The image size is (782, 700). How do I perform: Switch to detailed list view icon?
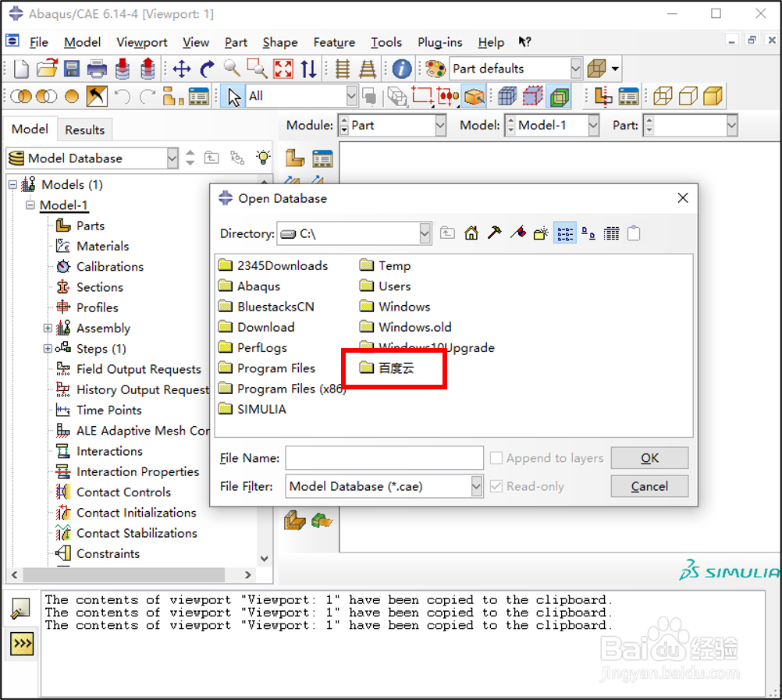(x=611, y=233)
